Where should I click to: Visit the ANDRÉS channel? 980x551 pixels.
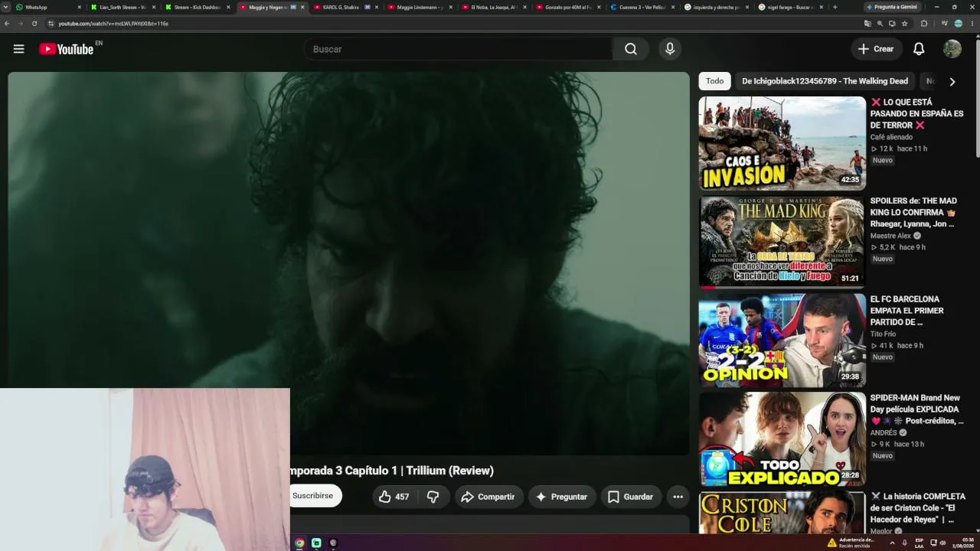(x=884, y=432)
